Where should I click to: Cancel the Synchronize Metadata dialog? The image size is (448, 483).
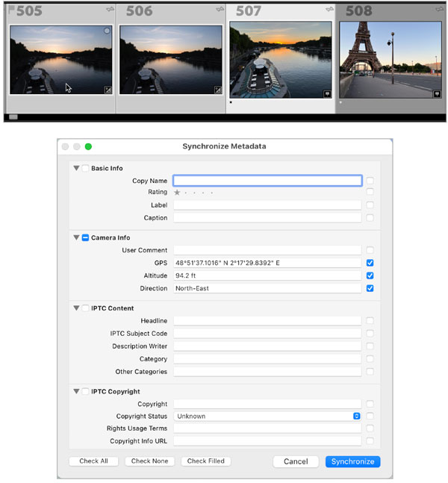point(296,461)
